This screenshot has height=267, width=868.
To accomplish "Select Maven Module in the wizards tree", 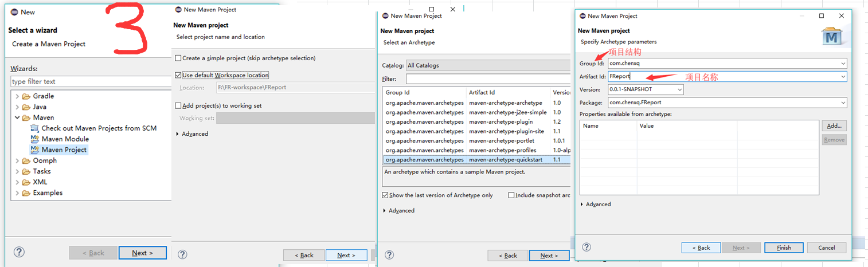I will pos(65,139).
